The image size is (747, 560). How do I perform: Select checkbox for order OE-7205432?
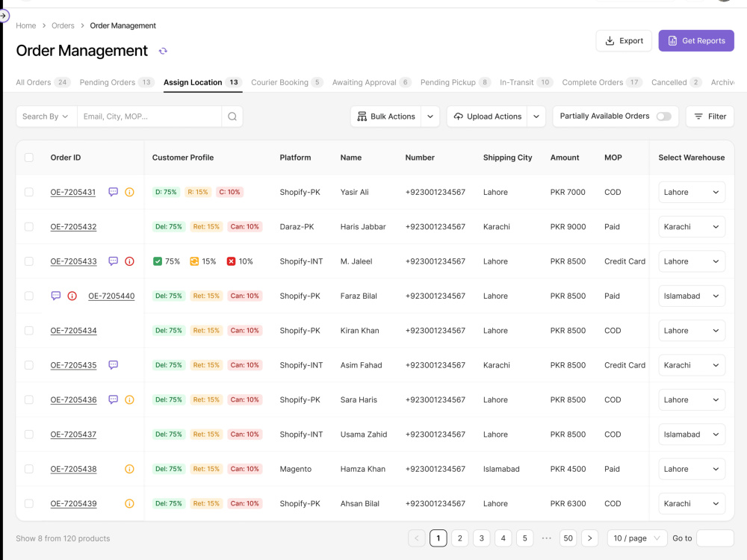point(29,227)
